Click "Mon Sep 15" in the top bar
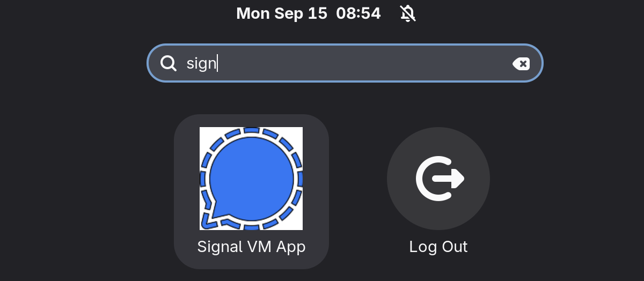This screenshot has height=281, width=644. (x=282, y=13)
